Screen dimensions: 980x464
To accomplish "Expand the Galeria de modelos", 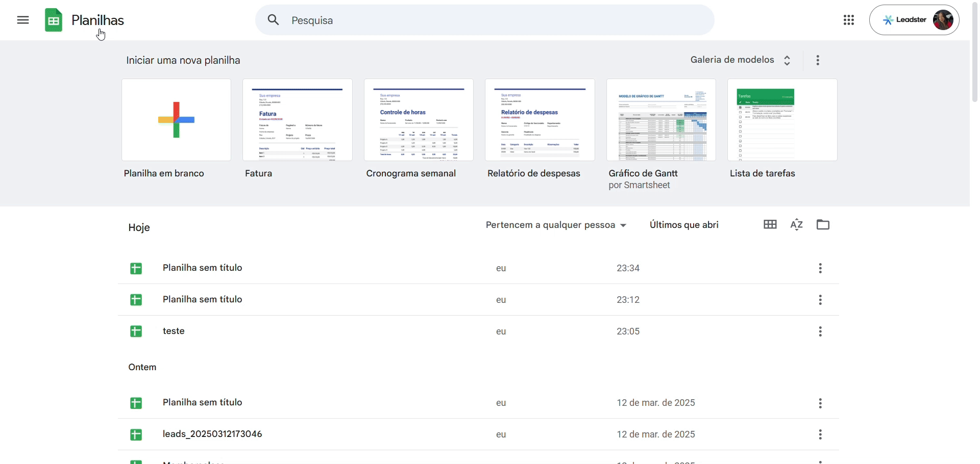I will point(741,60).
